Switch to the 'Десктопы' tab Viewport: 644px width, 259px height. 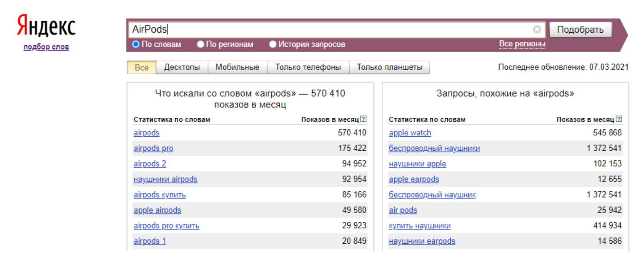182,67
